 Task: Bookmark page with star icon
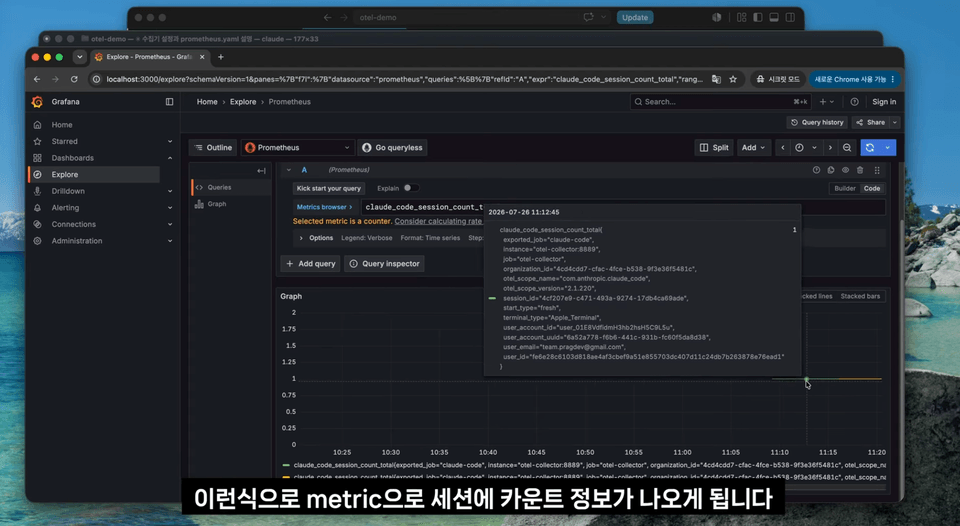[x=733, y=80]
